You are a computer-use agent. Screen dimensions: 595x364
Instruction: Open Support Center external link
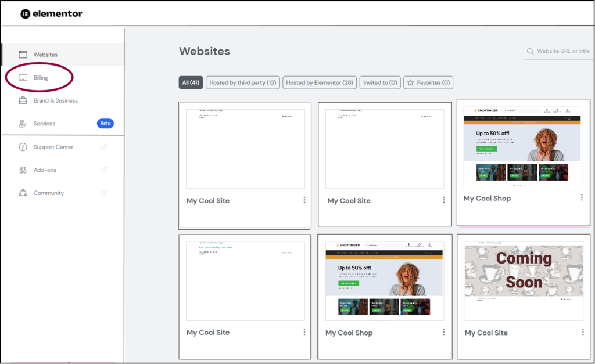pos(104,147)
